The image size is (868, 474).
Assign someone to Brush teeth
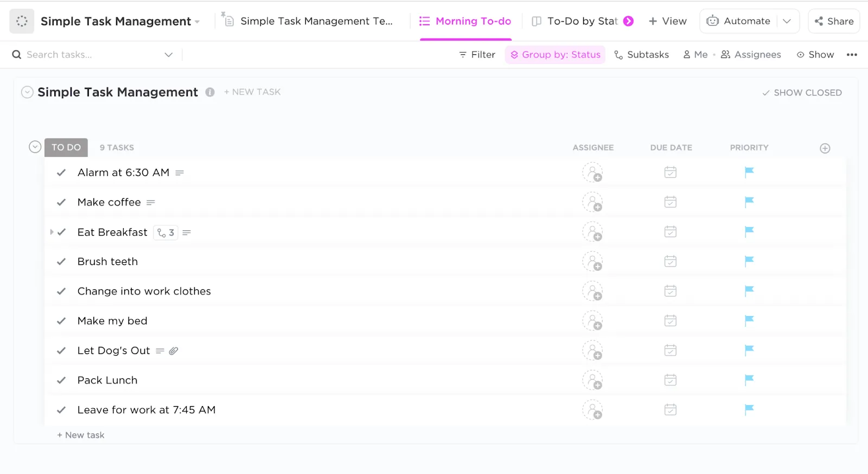pos(592,262)
